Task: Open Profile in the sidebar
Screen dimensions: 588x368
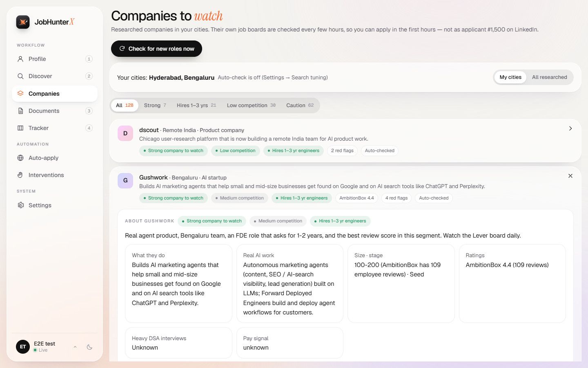Action: point(55,59)
